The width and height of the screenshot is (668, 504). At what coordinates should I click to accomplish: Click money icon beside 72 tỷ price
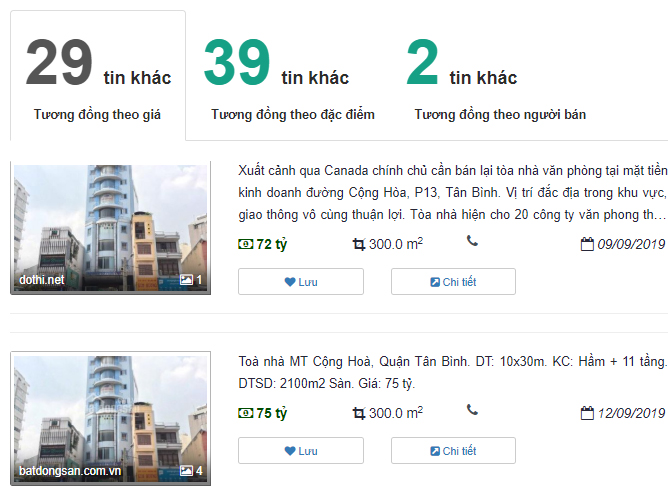click(x=245, y=244)
